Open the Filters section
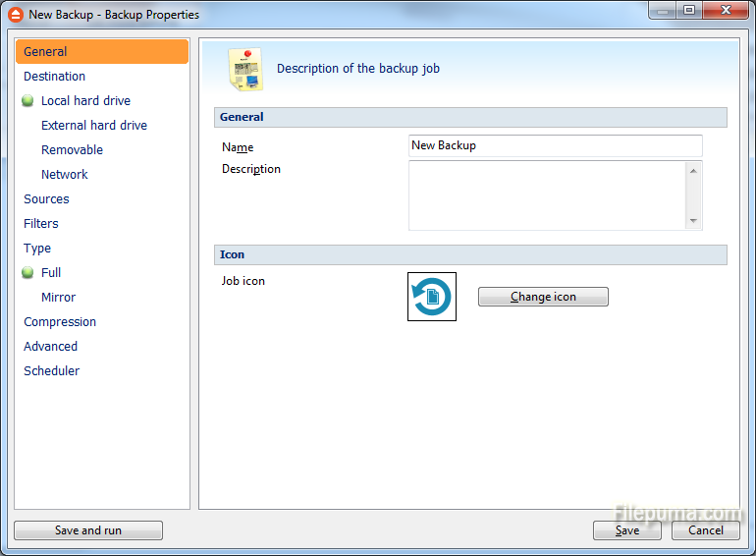The width and height of the screenshot is (756, 556). pyautogui.click(x=41, y=224)
